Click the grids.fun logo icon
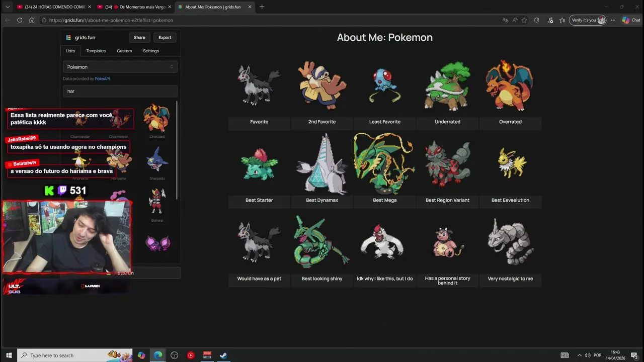The height and width of the screenshot is (362, 644). 68,38
